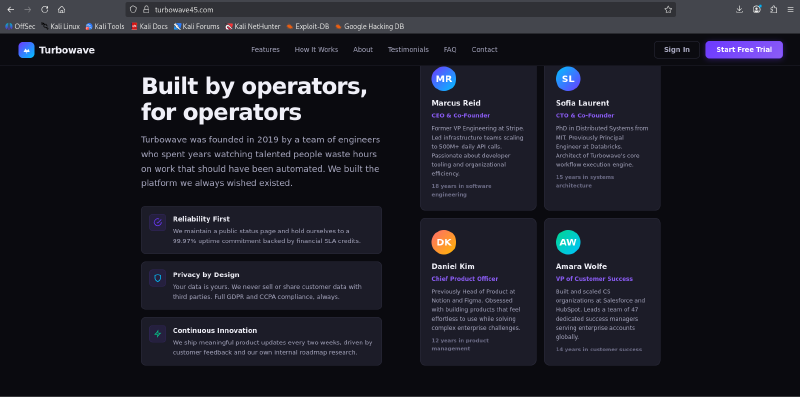This screenshot has height=397, width=800.
Task: Click the MR avatar of Marcus Reid
Action: (443, 79)
